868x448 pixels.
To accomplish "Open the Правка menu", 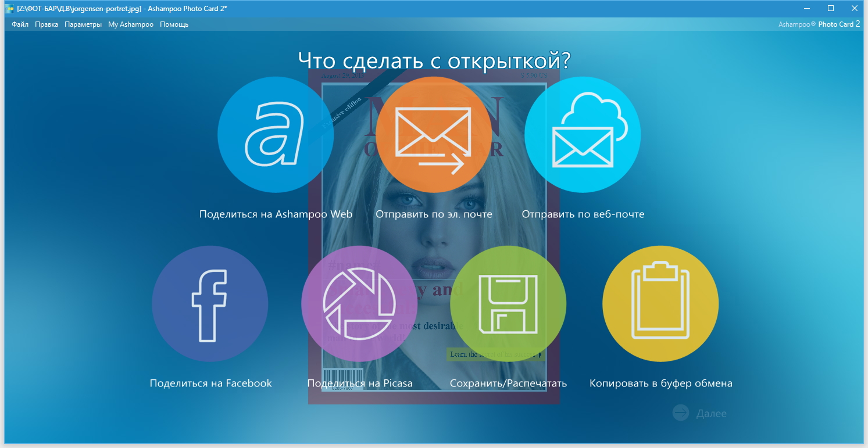I will [x=47, y=24].
